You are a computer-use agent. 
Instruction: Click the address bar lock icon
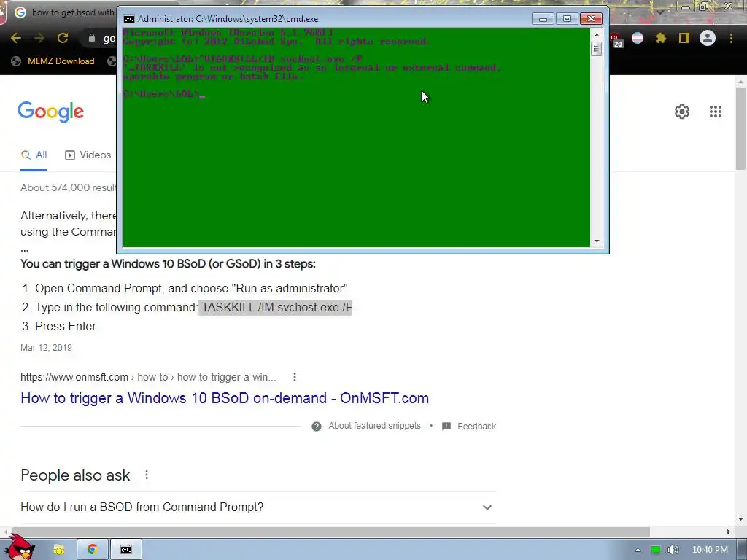92,38
